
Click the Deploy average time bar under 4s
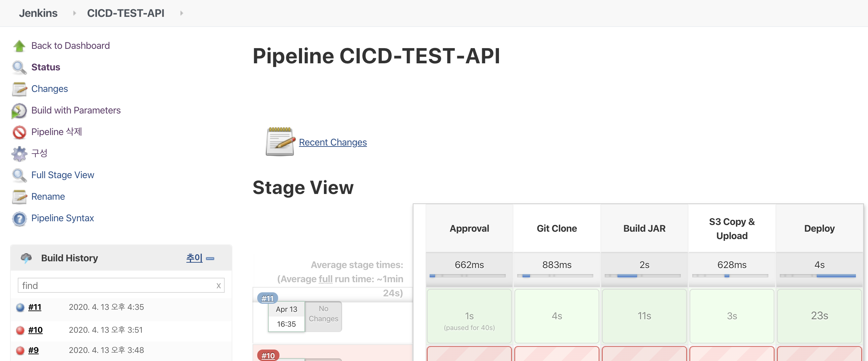tap(818, 276)
